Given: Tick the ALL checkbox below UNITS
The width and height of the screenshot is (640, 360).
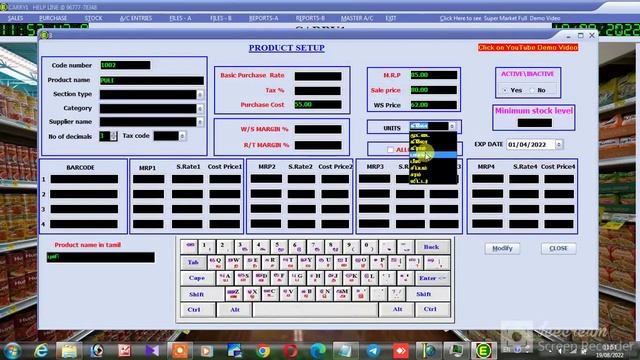Looking at the screenshot, I should click(x=390, y=150).
